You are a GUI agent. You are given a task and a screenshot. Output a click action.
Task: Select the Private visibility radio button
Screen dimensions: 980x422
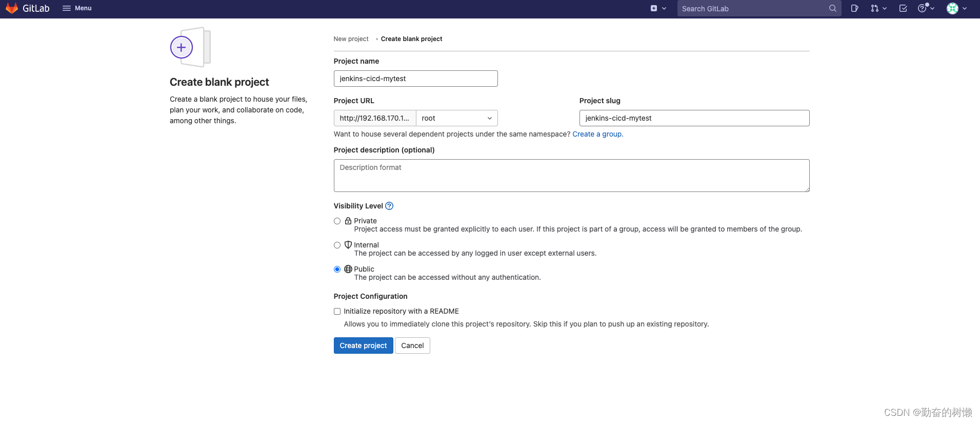[337, 221]
